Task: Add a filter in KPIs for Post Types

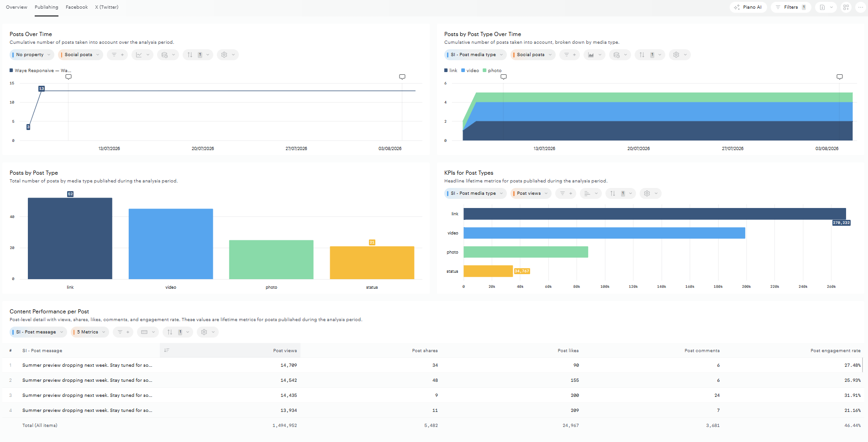Action: (x=566, y=193)
